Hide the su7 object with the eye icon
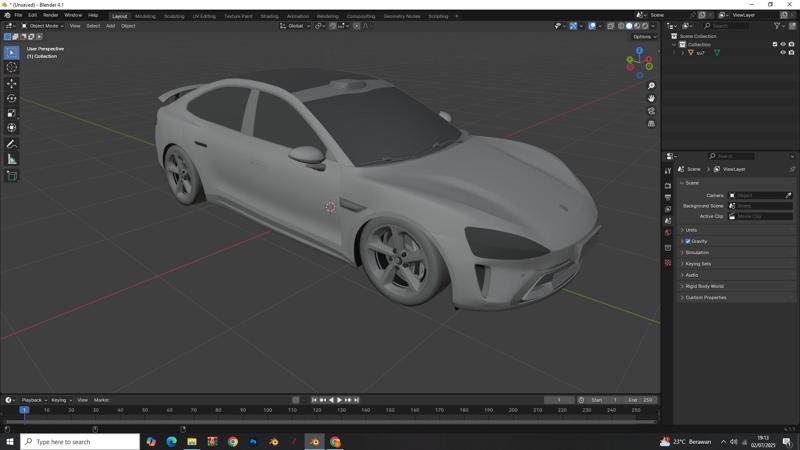800x450 pixels. [x=783, y=53]
